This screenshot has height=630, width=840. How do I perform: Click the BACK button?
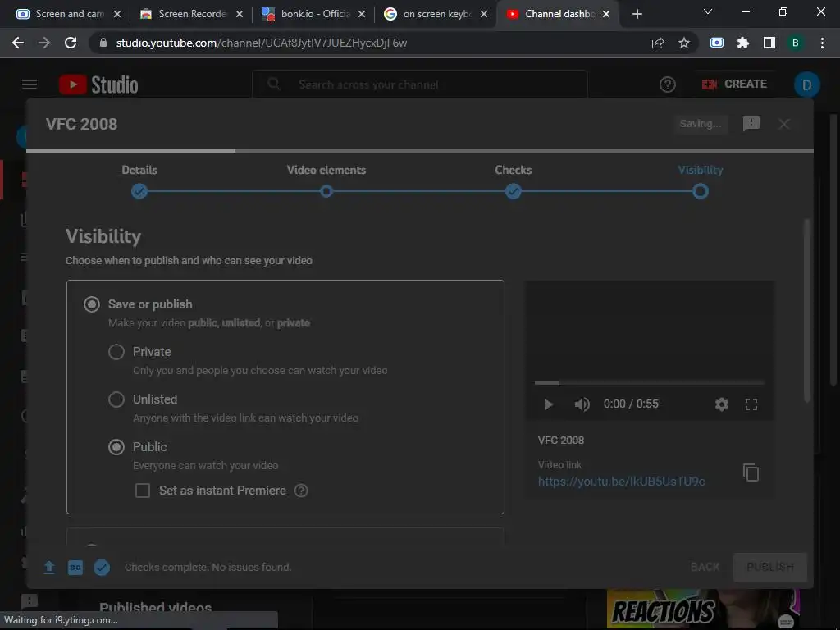click(x=705, y=567)
